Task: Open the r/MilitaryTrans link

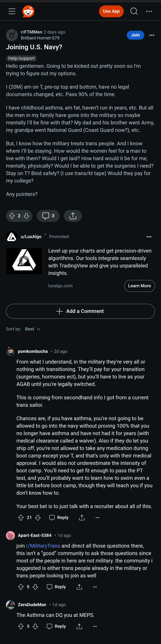Action: (x=43, y=546)
